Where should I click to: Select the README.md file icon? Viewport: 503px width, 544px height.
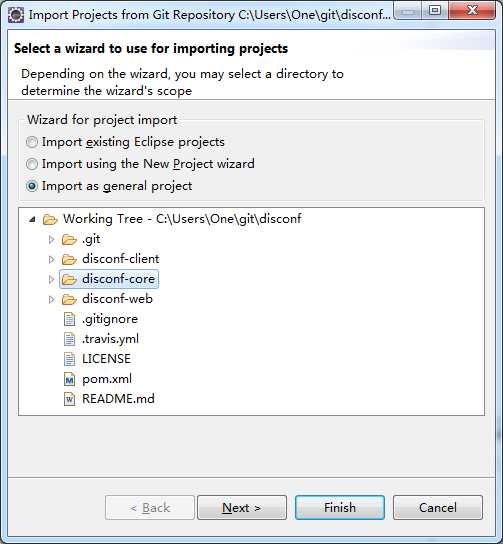pyautogui.click(x=69, y=399)
